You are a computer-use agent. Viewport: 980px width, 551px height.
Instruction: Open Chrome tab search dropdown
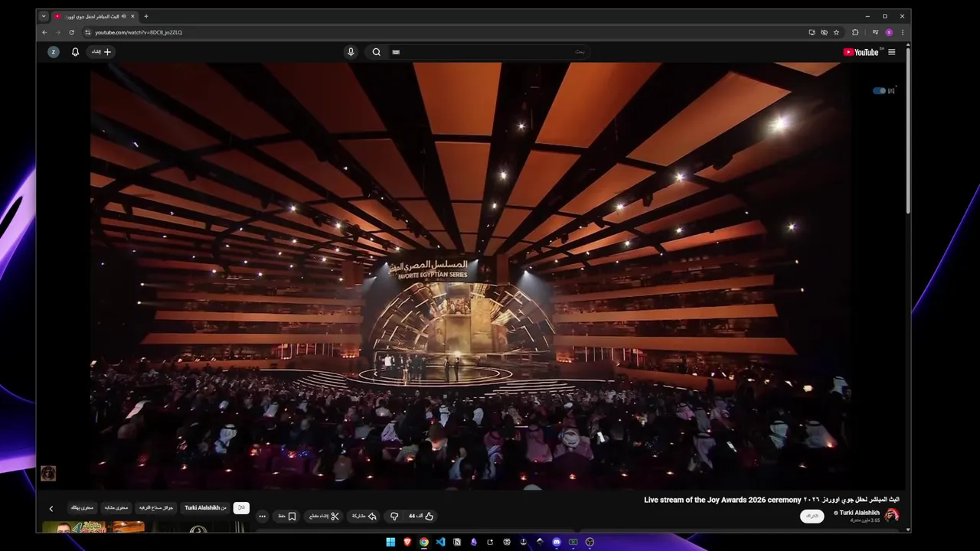point(44,16)
